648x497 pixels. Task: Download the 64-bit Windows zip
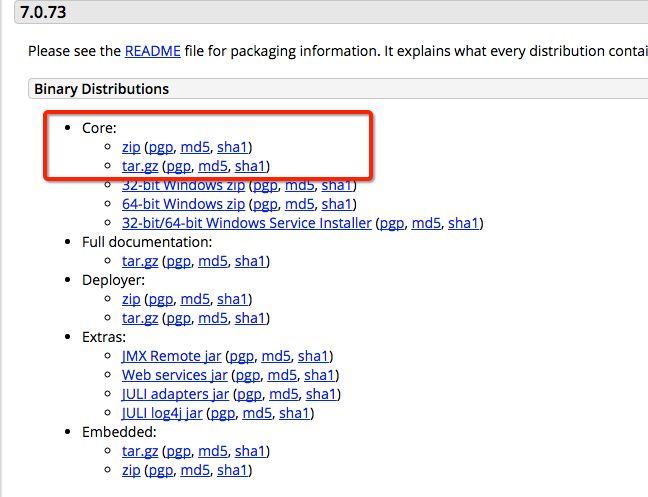(183, 204)
